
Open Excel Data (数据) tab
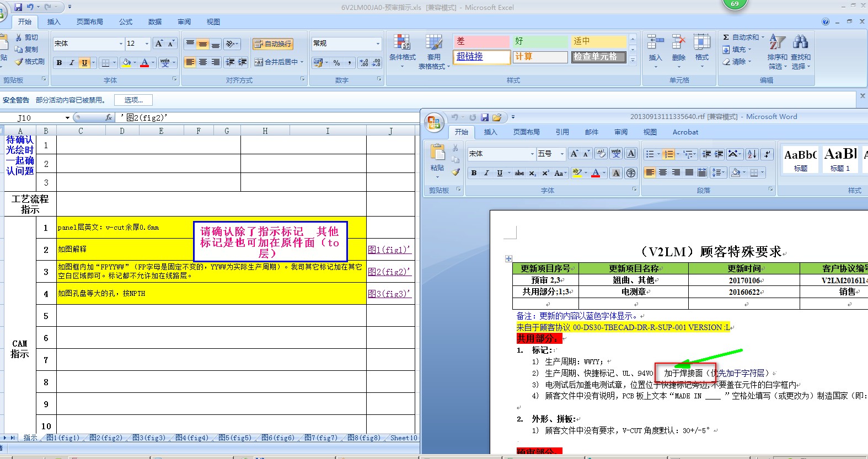pos(155,22)
